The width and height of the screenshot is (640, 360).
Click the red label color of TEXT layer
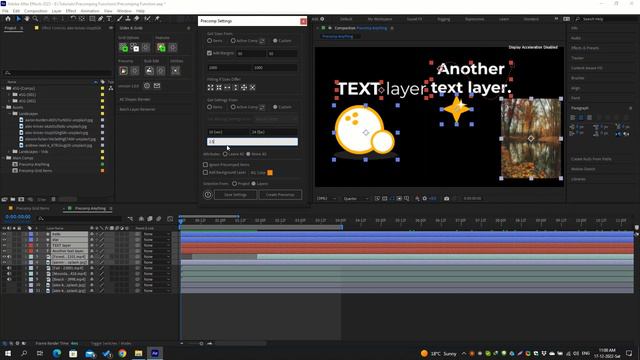click(x=31, y=245)
